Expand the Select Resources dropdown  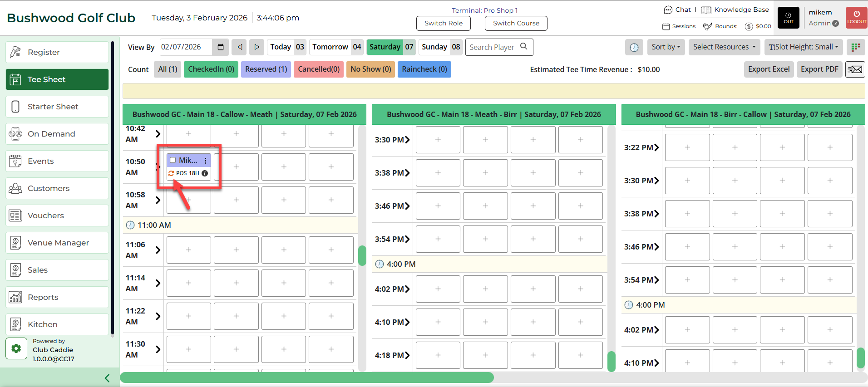(724, 47)
